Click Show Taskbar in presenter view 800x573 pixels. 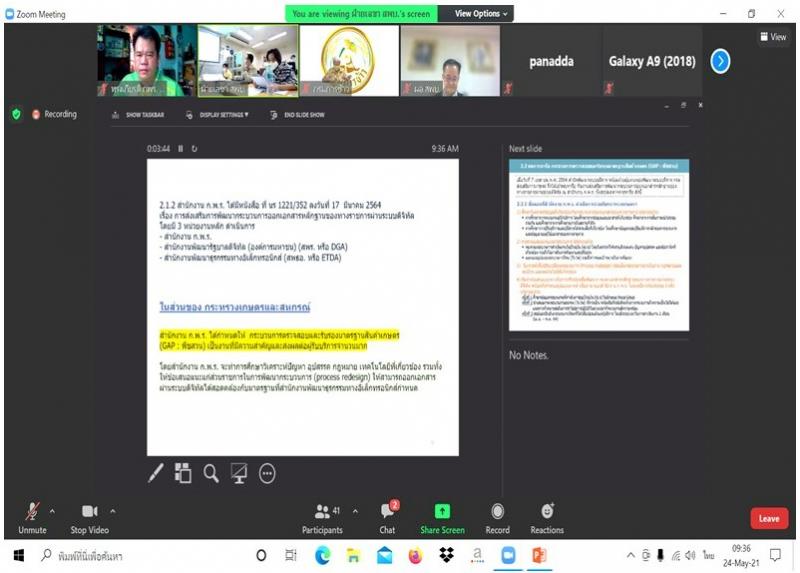pyautogui.click(x=138, y=115)
